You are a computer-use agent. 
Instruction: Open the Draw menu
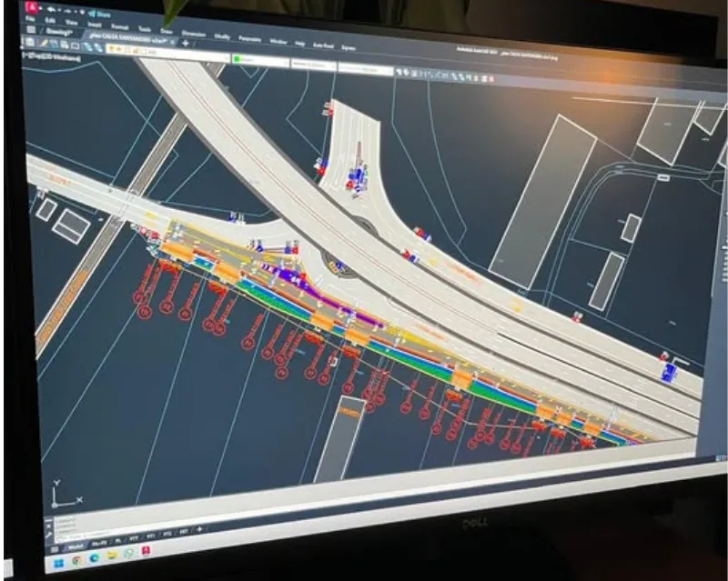167,31
